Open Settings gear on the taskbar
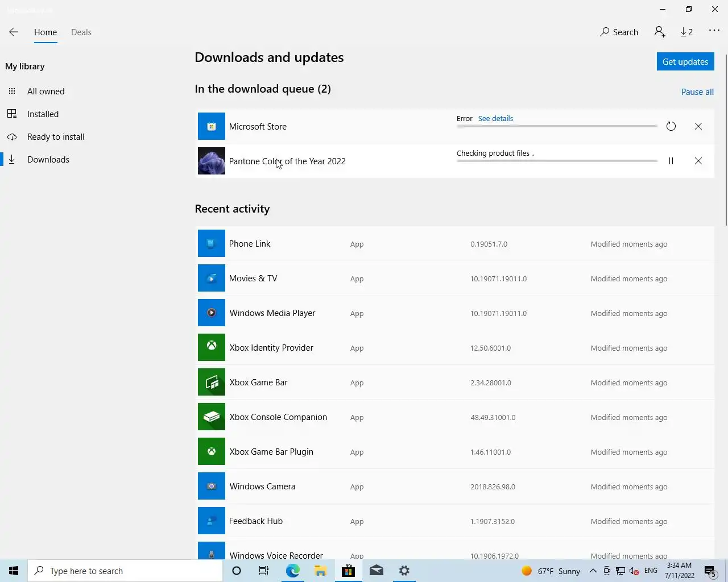Image resolution: width=728 pixels, height=582 pixels. pos(404,571)
